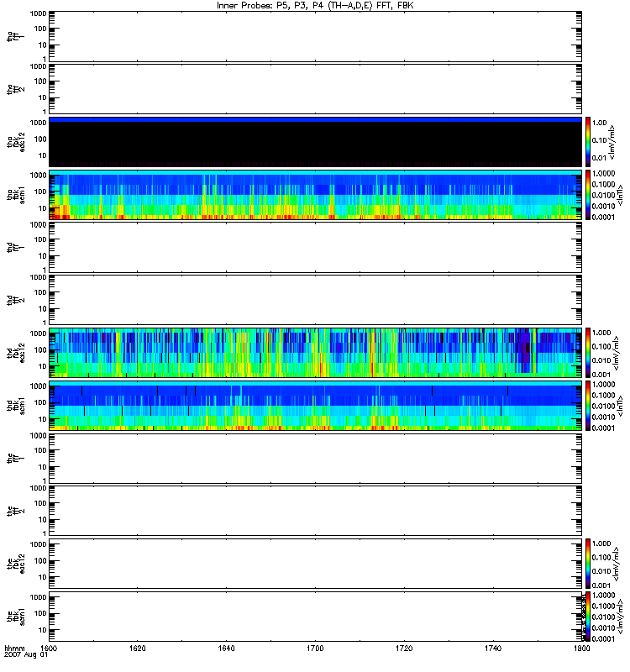Image resolution: width=630 pixels, height=672 pixels.
Task: Click the color bar for thd fbk edc12
Action: point(588,353)
